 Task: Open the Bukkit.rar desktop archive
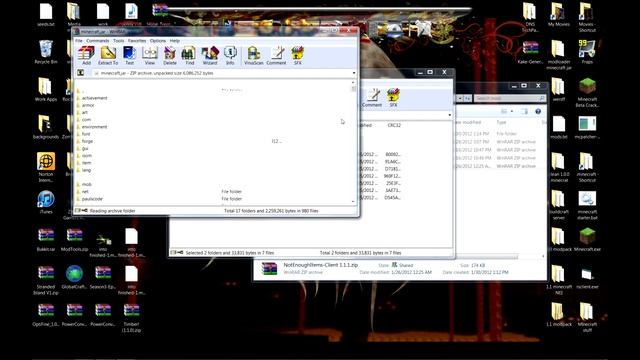pyautogui.click(x=46, y=240)
